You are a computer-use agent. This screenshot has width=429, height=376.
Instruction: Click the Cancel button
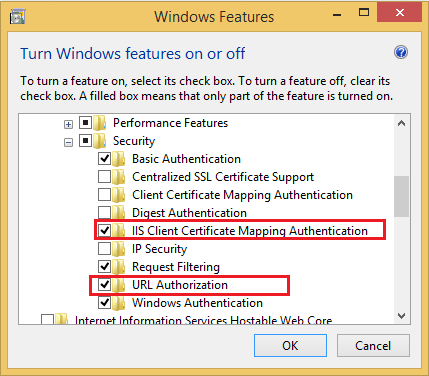373,346
